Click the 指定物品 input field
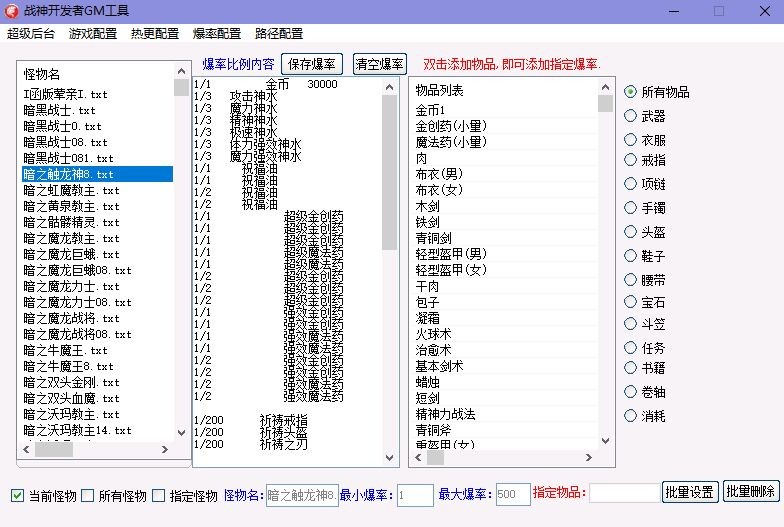This screenshot has width=784, height=527. tap(623, 494)
